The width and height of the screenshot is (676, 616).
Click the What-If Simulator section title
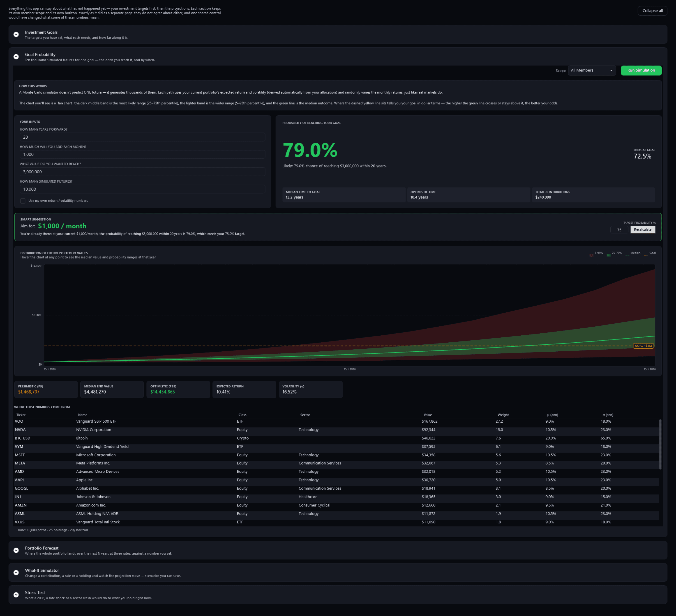(x=42, y=570)
